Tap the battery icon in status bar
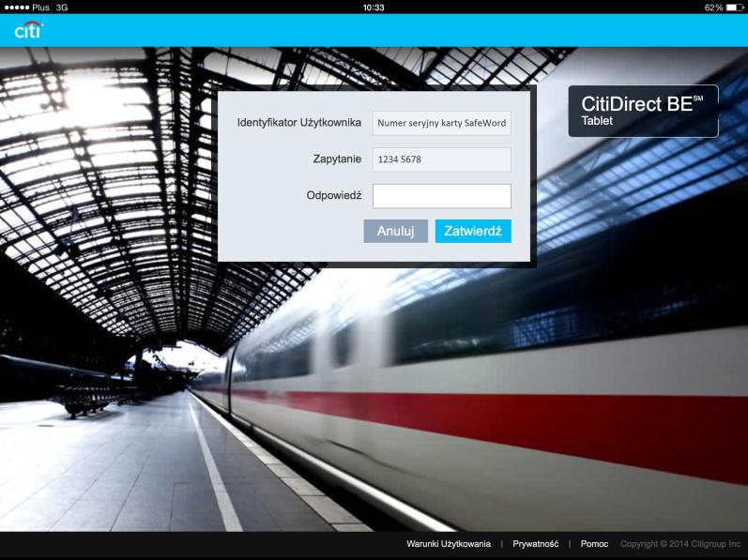Screen dimensions: 748x560 pos(735,8)
